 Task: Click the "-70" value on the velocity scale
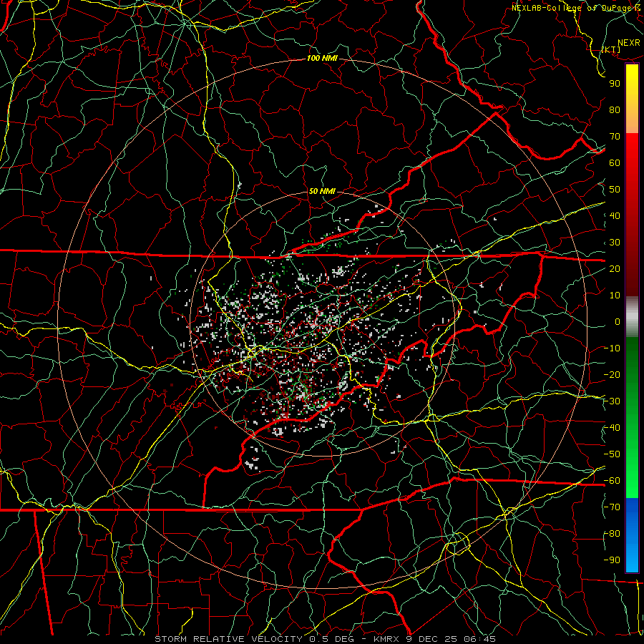(x=612, y=507)
